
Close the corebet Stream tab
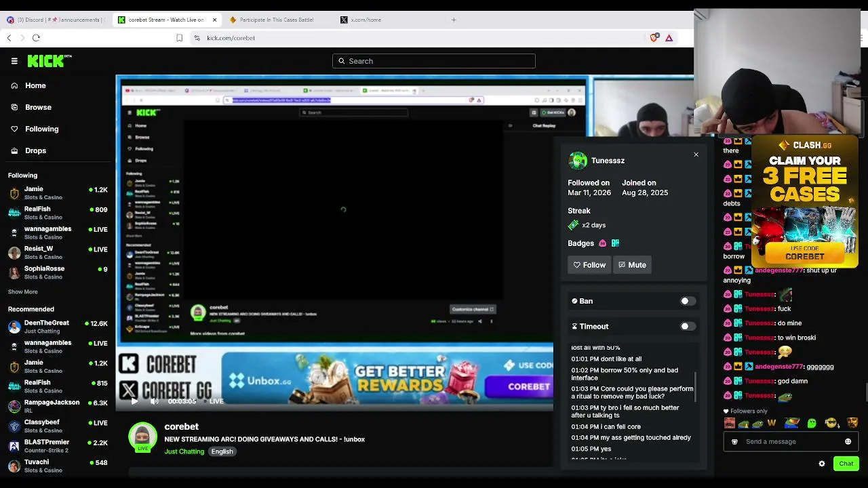214,20
